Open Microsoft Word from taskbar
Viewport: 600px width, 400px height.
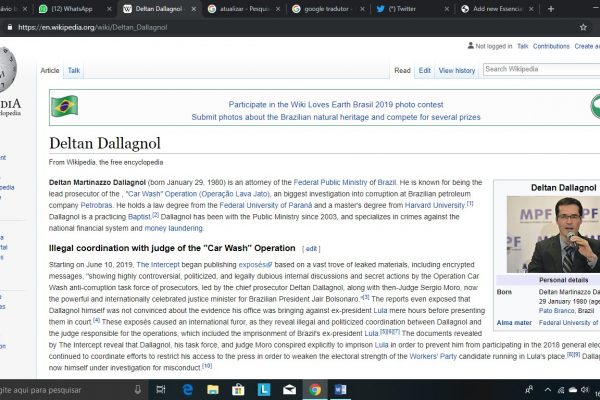340,390
